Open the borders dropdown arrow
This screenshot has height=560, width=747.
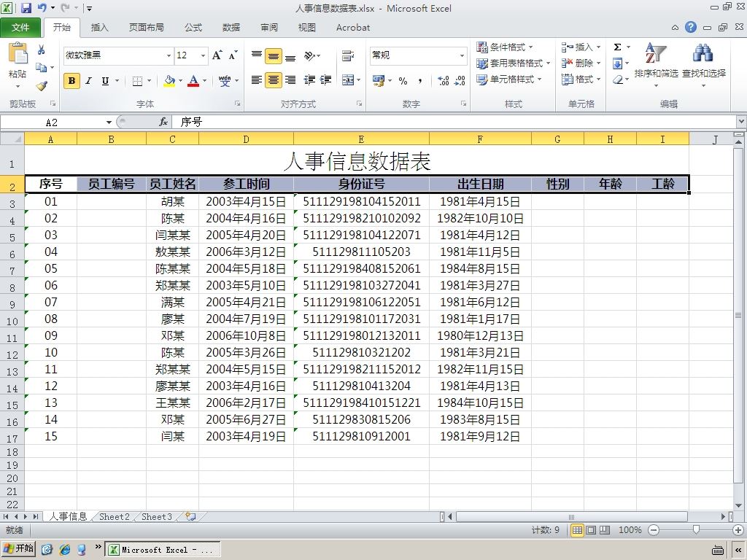click(x=149, y=81)
